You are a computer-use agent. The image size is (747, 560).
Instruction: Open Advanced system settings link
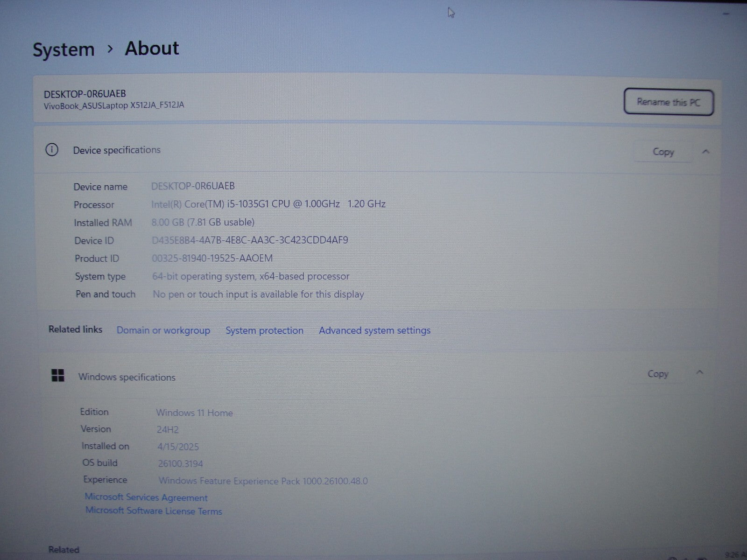tap(374, 330)
